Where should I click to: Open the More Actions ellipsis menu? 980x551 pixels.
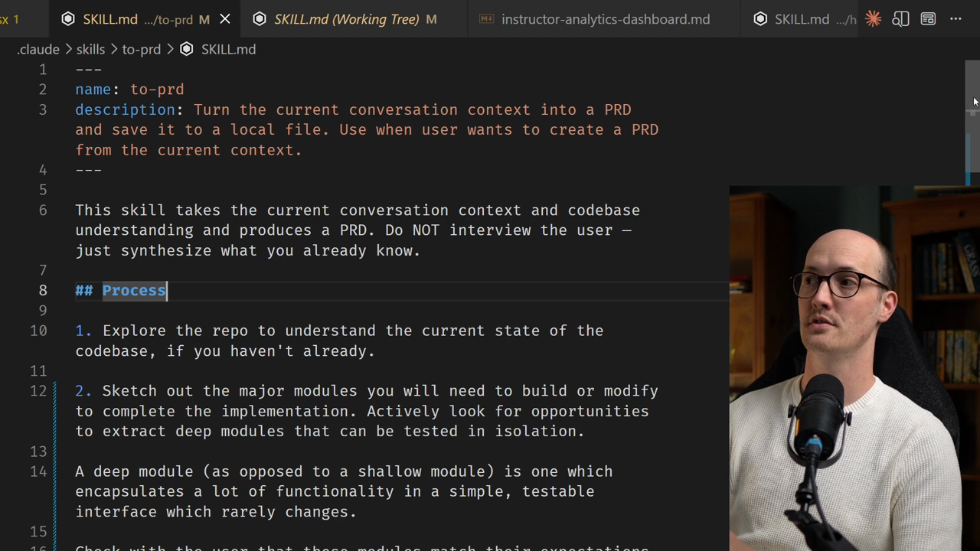pyautogui.click(x=955, y=19)
